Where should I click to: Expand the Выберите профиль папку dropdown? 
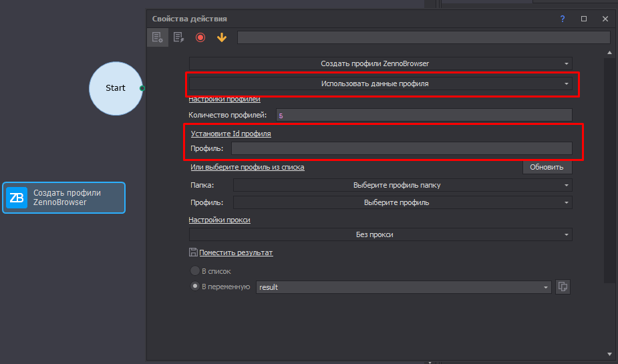pyautogui.click(x=403, y=185)
